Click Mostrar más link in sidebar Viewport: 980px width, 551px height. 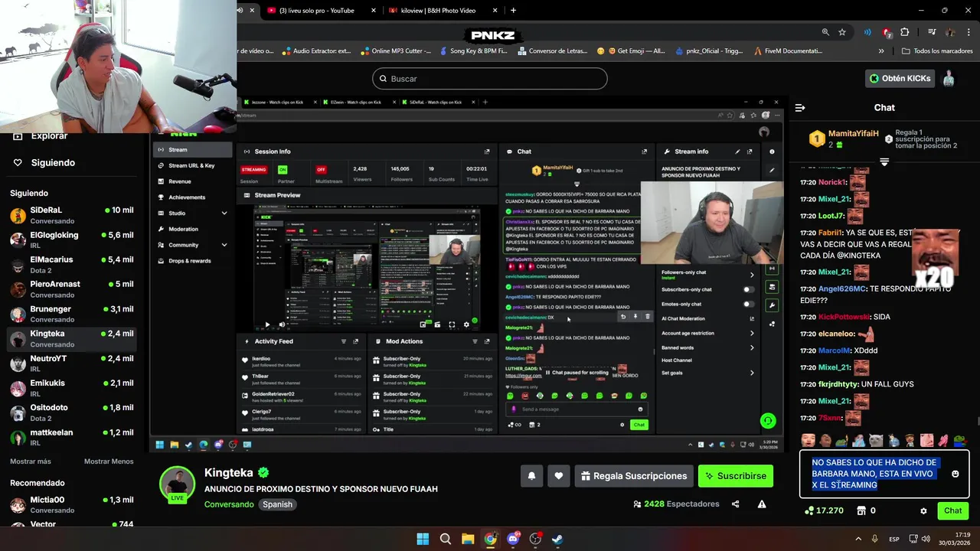coord(31,461)
